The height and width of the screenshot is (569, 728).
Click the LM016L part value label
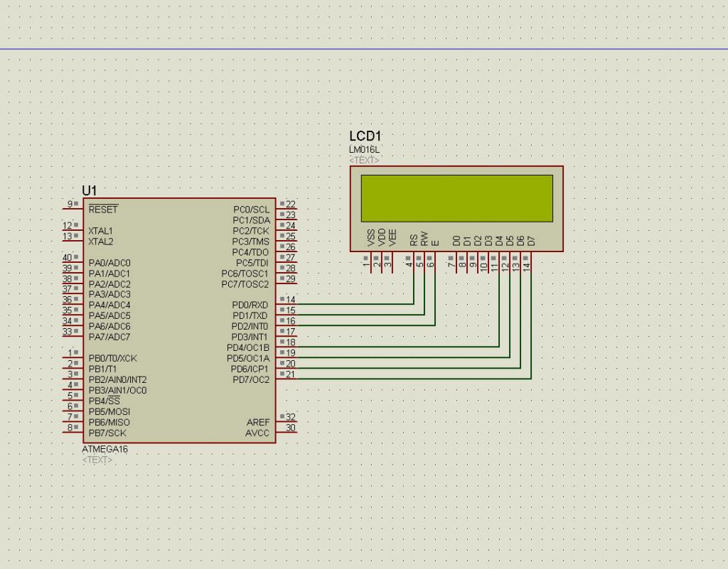coord(364,149)
